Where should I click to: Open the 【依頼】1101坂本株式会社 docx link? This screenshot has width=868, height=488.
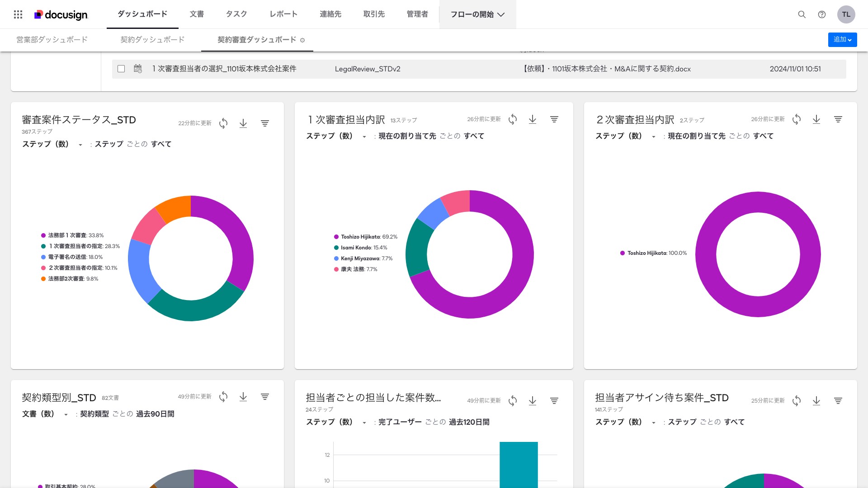pos(607,69)
